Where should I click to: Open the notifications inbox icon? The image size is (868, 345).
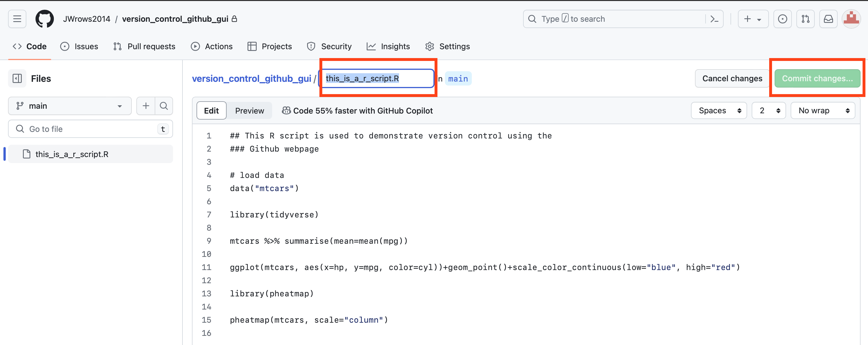[x=828, y=19]
